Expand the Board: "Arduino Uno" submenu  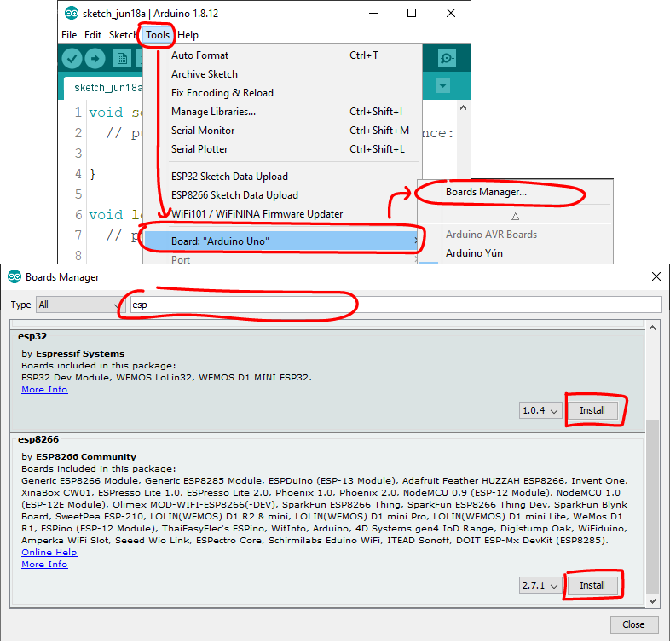(282, 241)
